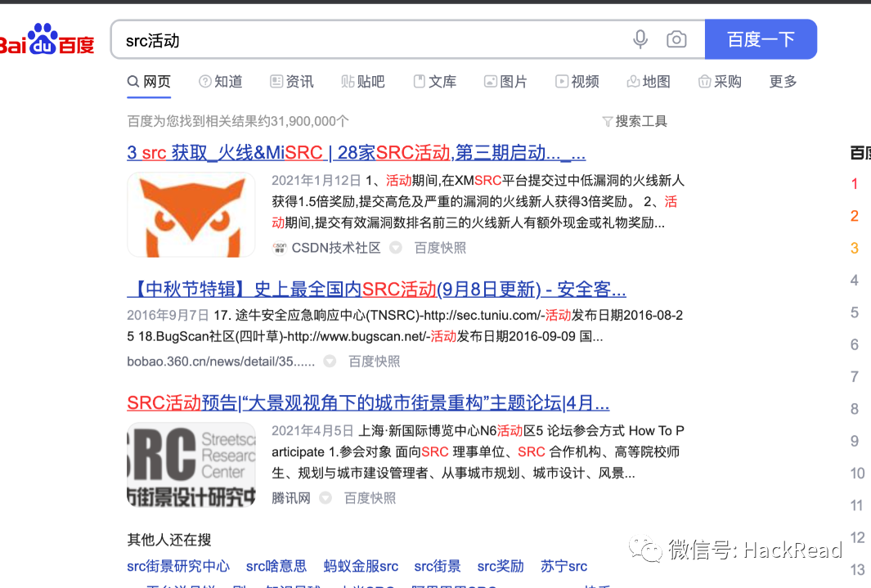Viewport: 871px width, 588px height.
Task: Switch to the 知道 tab
Action: coord(221,82)
